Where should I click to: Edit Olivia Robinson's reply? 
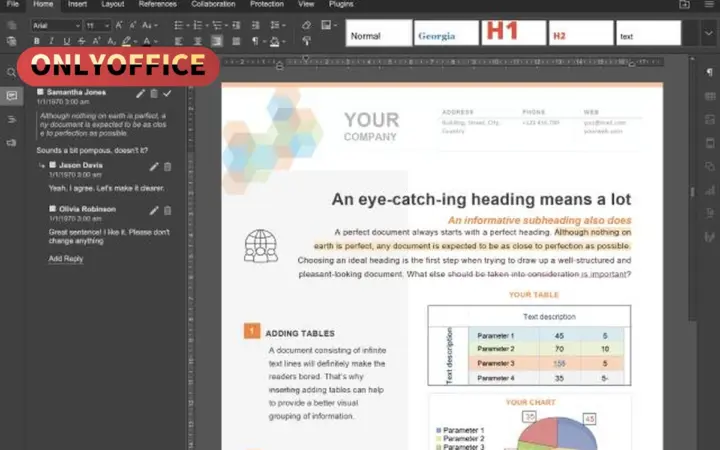coord(154,210)
